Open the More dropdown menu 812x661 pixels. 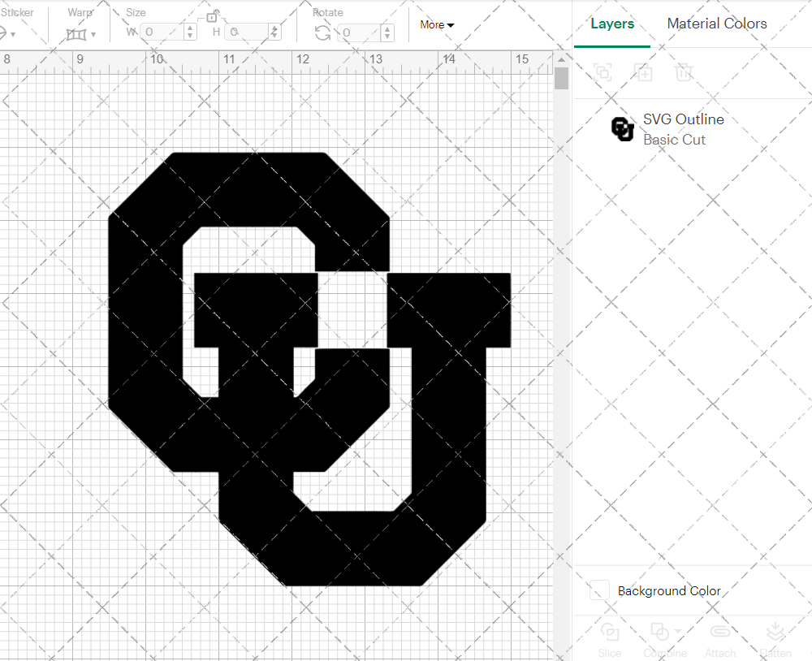(437, 24)
